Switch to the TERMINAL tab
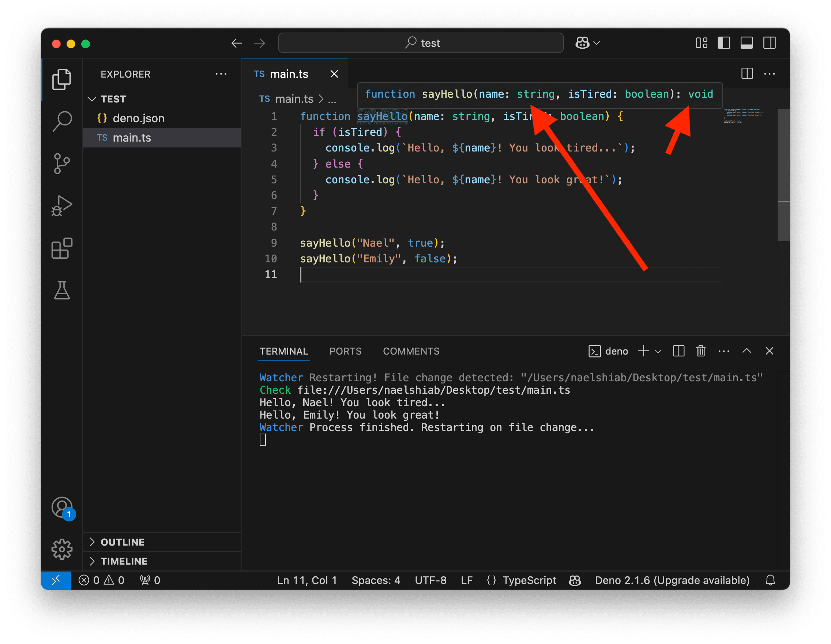This screenshot has width=831, height=644. (x=283, y=351)
